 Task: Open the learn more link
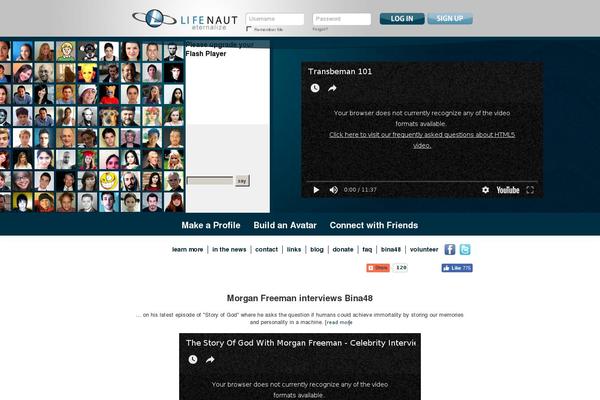click(188, 250)
